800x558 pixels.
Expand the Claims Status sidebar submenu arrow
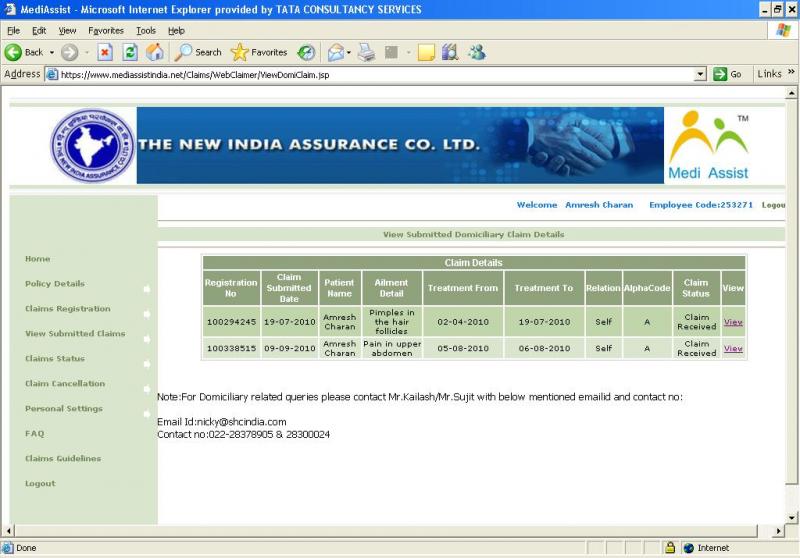click(147, 364)
